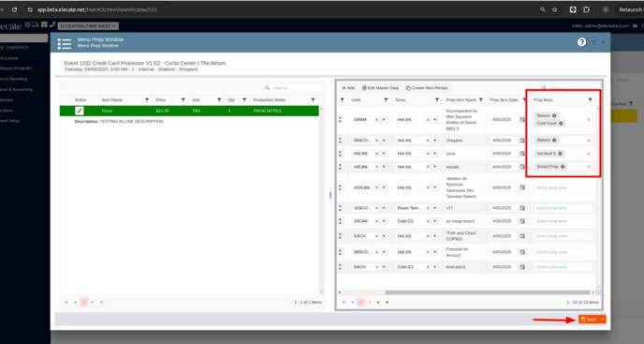
Task: Click the PROD NOTES cell
Action: tap(285, 111)
